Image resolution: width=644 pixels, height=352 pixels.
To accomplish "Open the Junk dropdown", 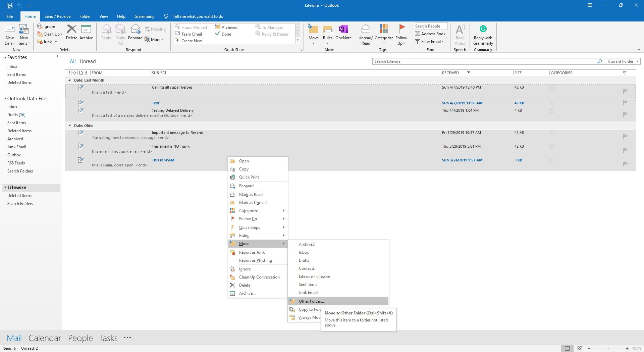I will (56, 42).
